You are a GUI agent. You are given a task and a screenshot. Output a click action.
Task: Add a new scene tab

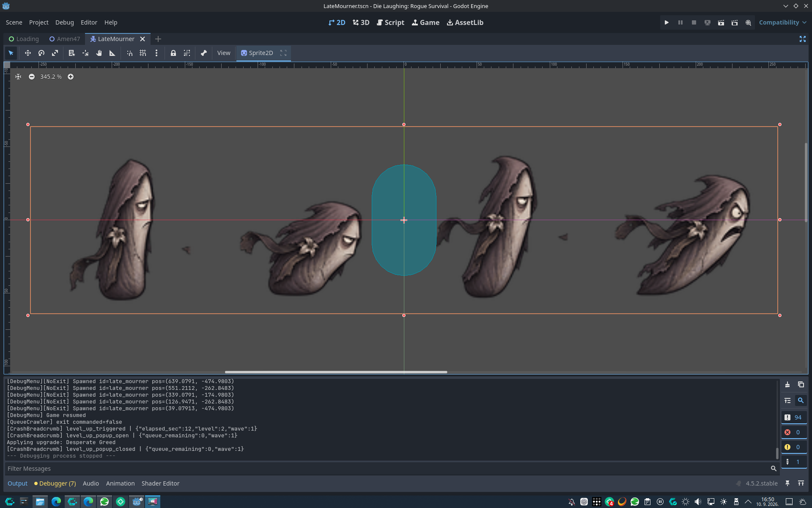158,39
